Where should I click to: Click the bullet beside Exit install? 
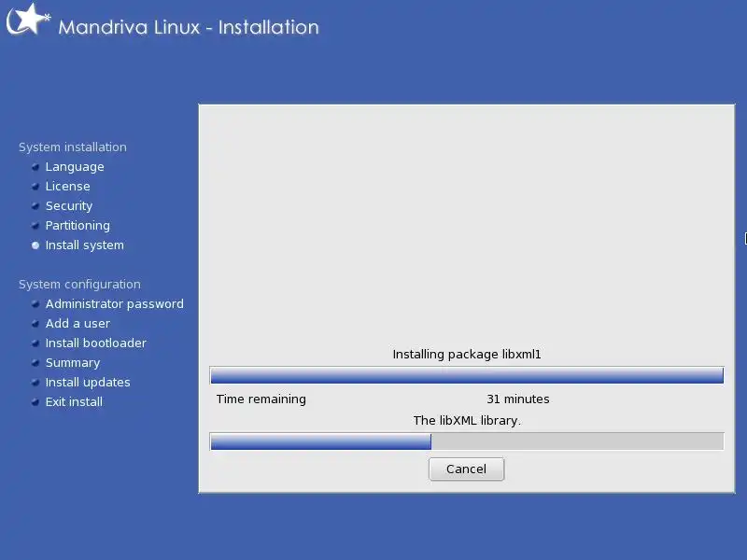35,402
